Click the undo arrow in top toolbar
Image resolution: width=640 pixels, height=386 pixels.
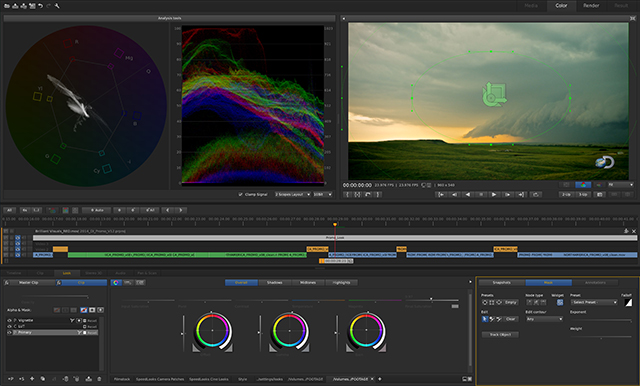click(x=40, y=6)
